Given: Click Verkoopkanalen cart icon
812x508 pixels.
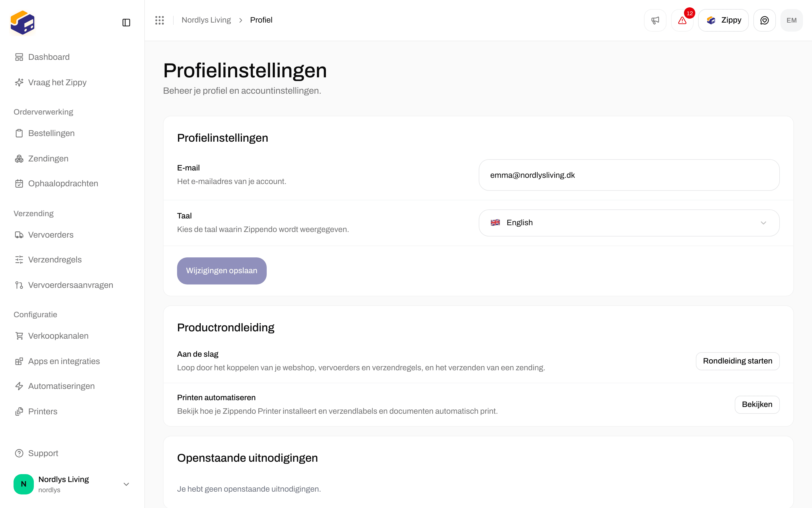Looking at the screenshot, I should pos(19,336).
